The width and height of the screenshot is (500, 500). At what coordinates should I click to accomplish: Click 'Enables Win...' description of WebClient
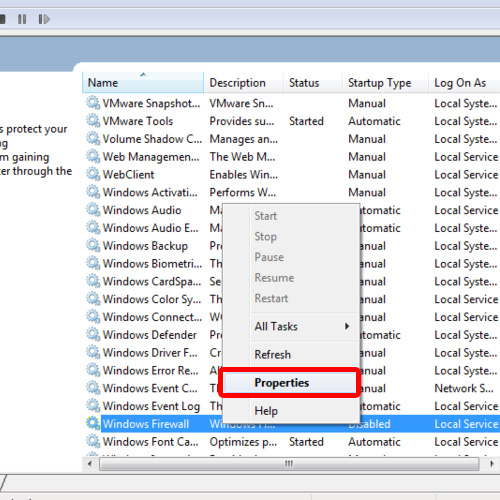[244, 174]
